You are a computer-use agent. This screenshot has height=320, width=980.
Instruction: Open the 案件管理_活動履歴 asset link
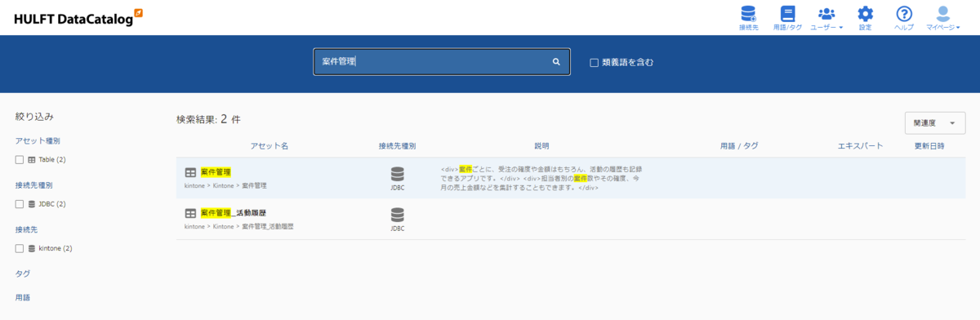[x=233, y=213]
